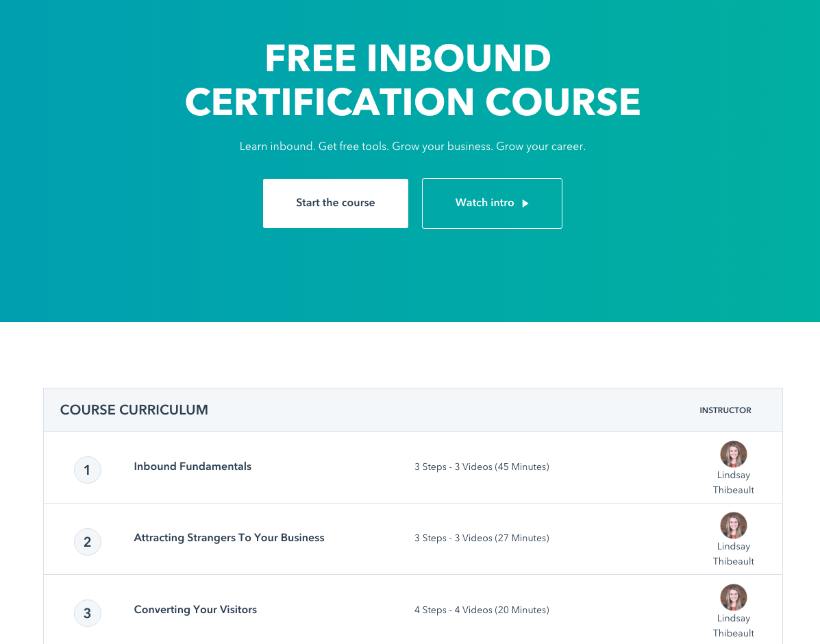Select step number 2 circle
Viewport: 820px width, 644px height.
click(87, 541)
